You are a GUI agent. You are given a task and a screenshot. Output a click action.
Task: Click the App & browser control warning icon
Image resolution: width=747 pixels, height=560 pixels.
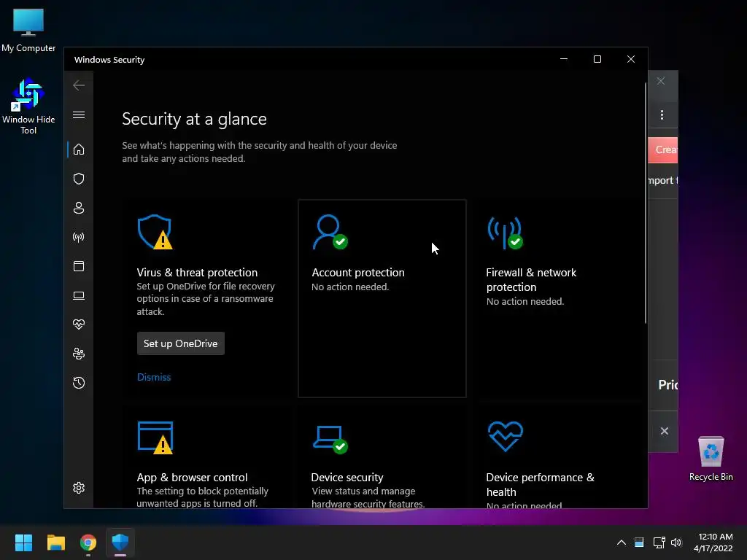pos(155,437)
